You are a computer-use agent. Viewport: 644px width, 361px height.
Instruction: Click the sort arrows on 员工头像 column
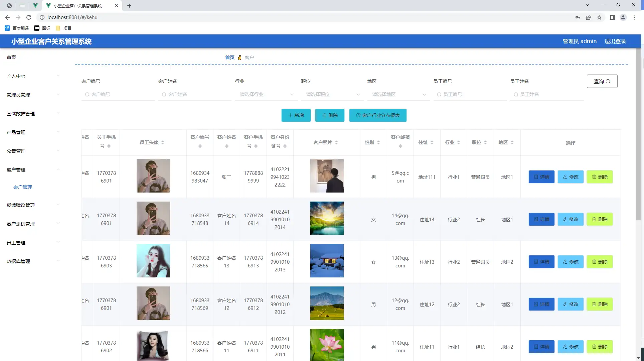(163, 142)
